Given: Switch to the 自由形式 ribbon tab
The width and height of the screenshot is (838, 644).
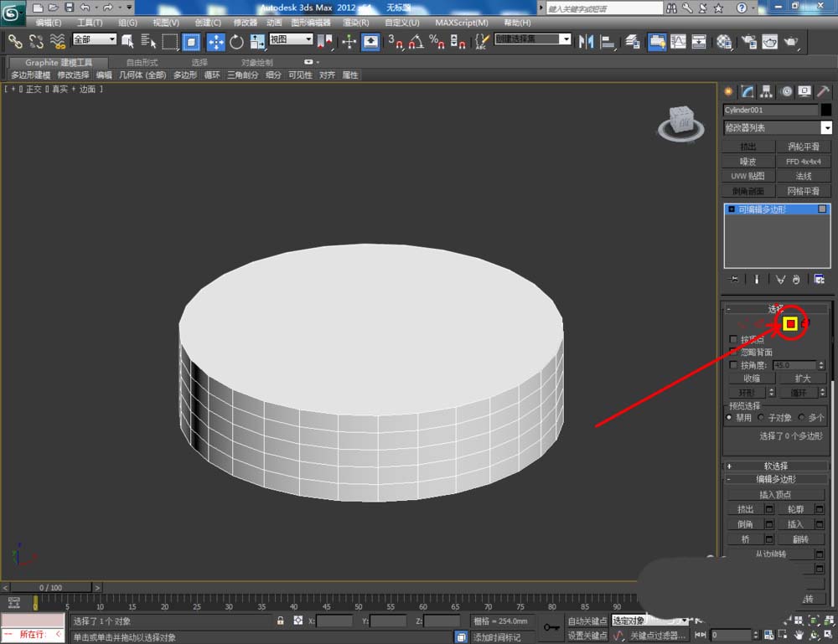Looking at the screenshot, I should pyautogui.click(x=141, y=62).
